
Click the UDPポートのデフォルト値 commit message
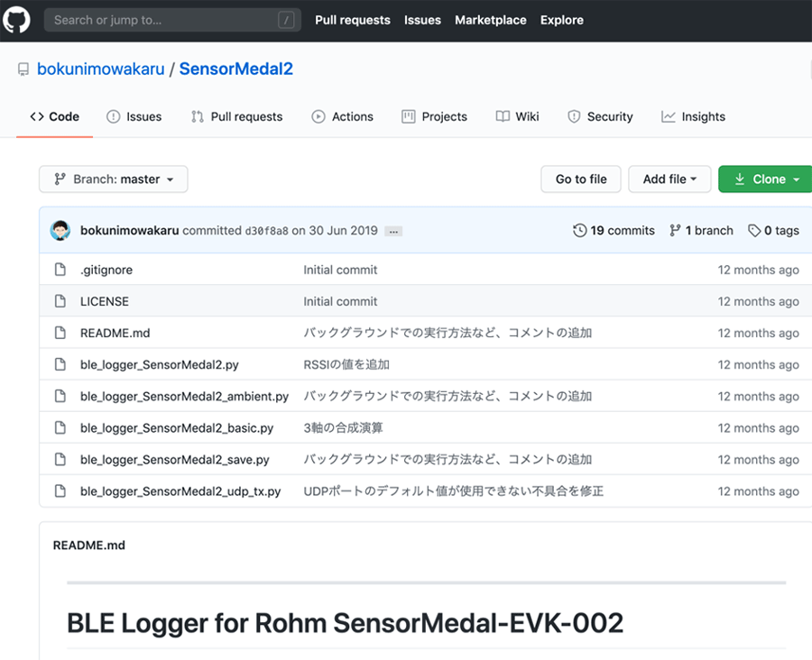point(454,490)
